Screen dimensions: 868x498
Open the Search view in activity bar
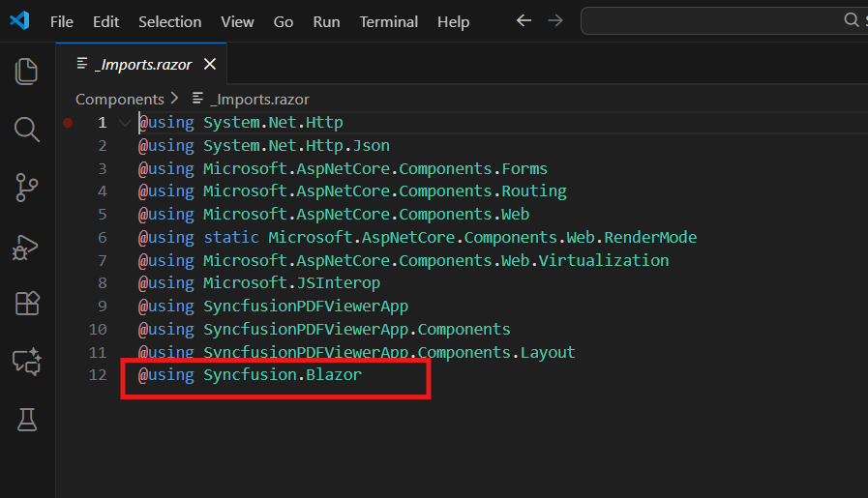click(x=26, y=130)
